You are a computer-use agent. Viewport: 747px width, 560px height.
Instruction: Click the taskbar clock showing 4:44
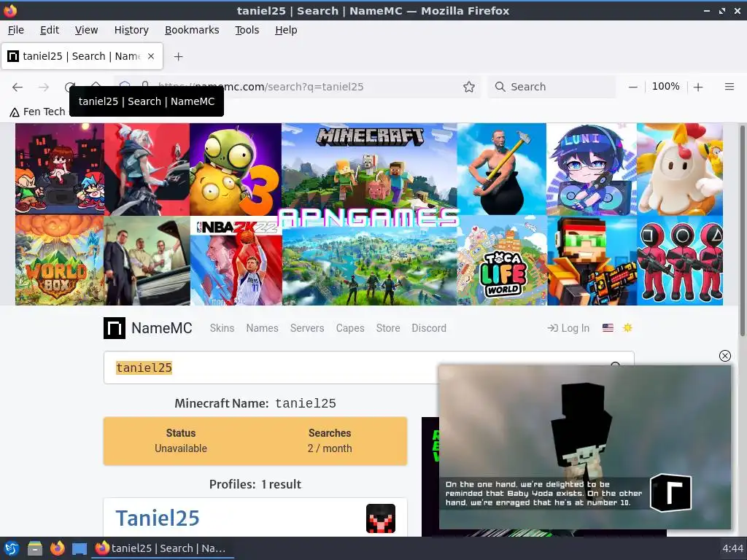tap(732, 548)
